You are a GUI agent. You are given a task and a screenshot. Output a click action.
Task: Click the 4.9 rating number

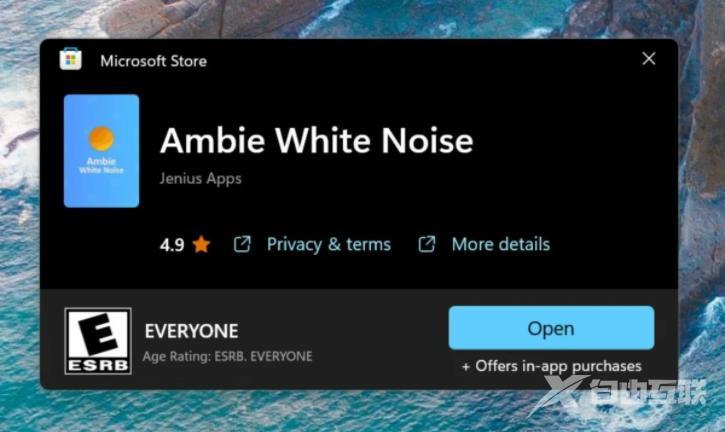click(172, 245)
